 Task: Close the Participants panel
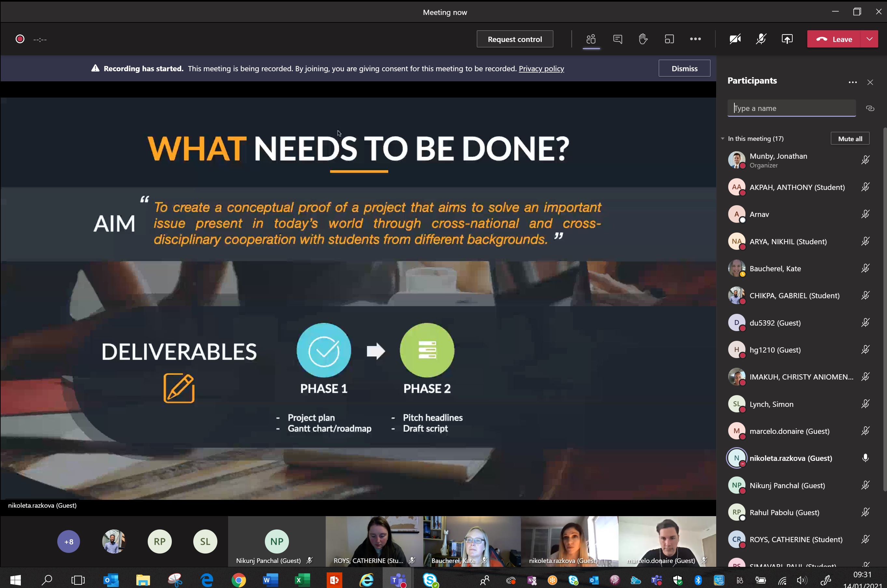[870, 82]
